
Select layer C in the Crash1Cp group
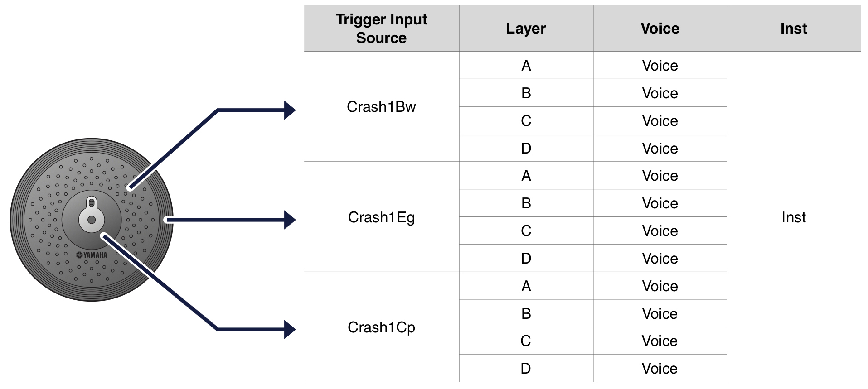click(526, 341)
